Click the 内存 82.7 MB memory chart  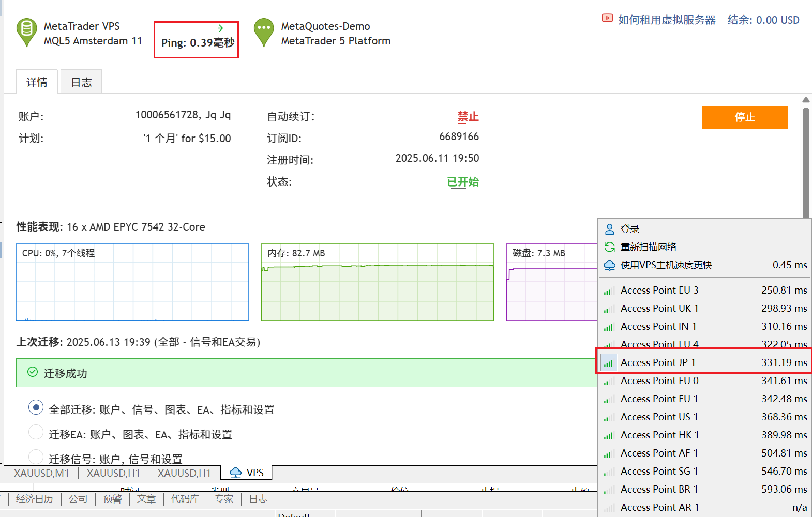pos(378,282)
